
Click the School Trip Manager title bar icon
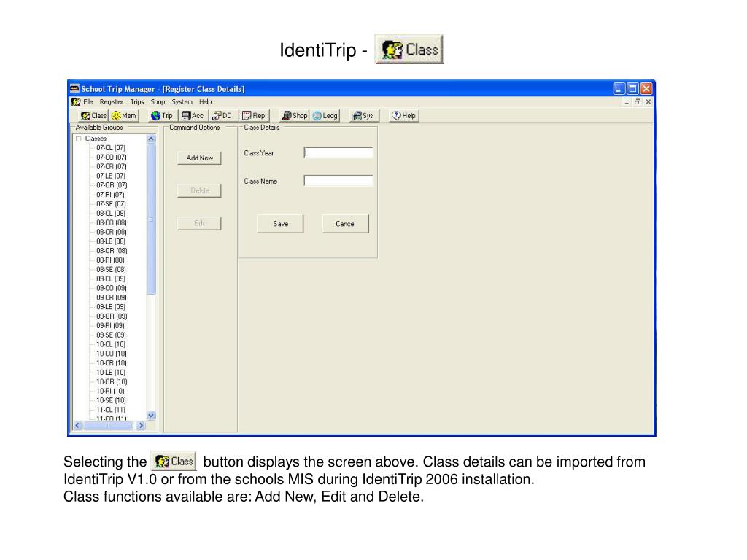pos(74,88)
